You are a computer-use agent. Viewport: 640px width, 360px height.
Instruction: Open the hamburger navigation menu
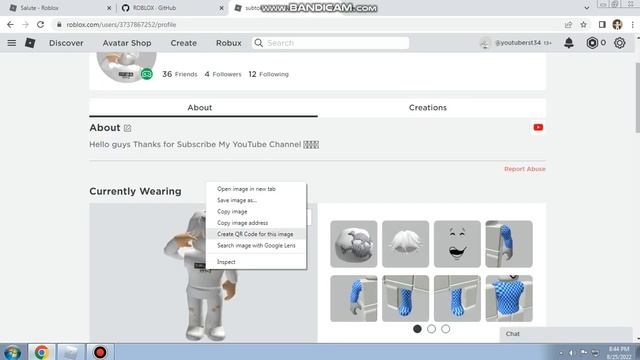pyautogui.click(x=12, y=43)
